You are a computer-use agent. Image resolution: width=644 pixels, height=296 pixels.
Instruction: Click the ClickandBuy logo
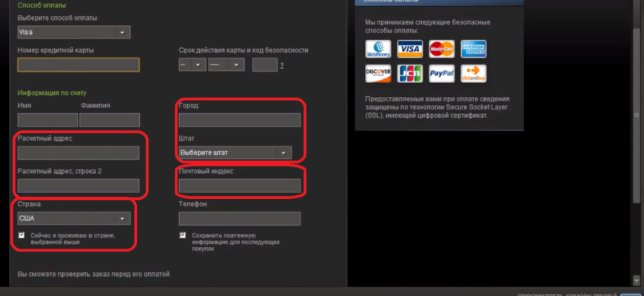tap(473, 73)
